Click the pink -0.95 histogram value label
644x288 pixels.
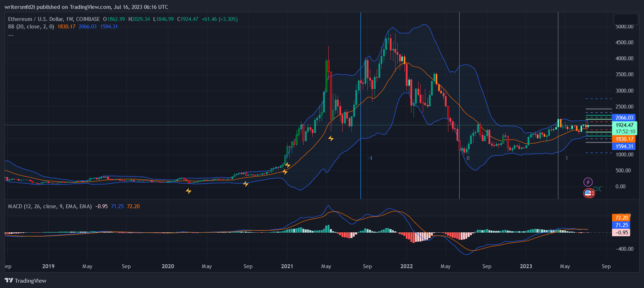pos(621,233)
